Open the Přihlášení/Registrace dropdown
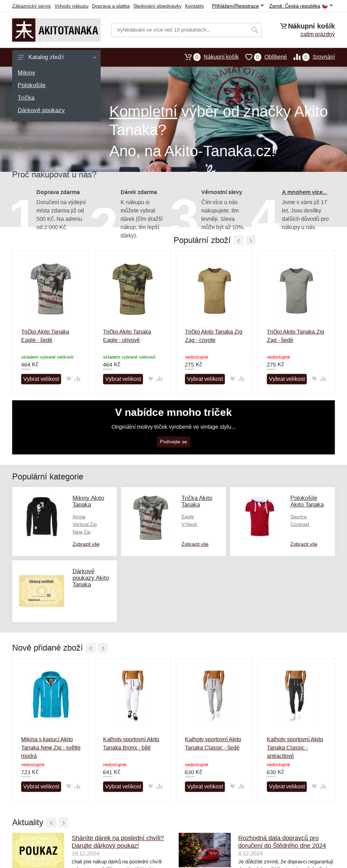 (238, 6)
